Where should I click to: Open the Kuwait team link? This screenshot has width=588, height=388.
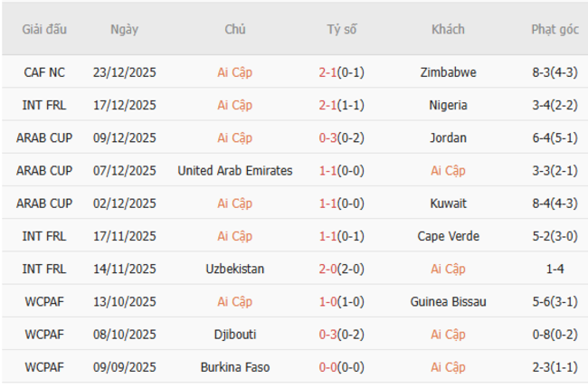tap(448, 203)
